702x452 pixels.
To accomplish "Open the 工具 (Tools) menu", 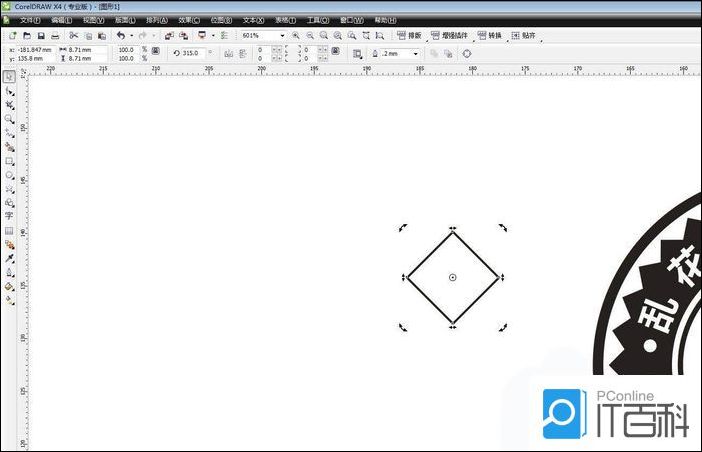I will point(318,20).
